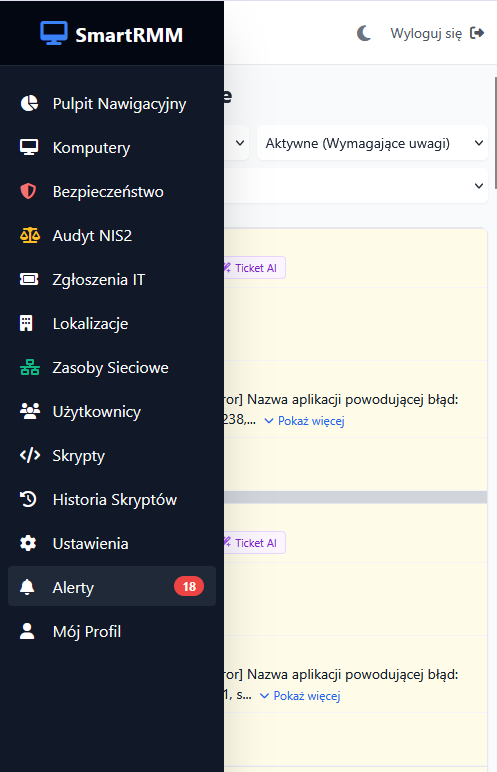
Task: Open the Aktywne (Wymagające uwagi) dropdown
Action: point(372,143)
